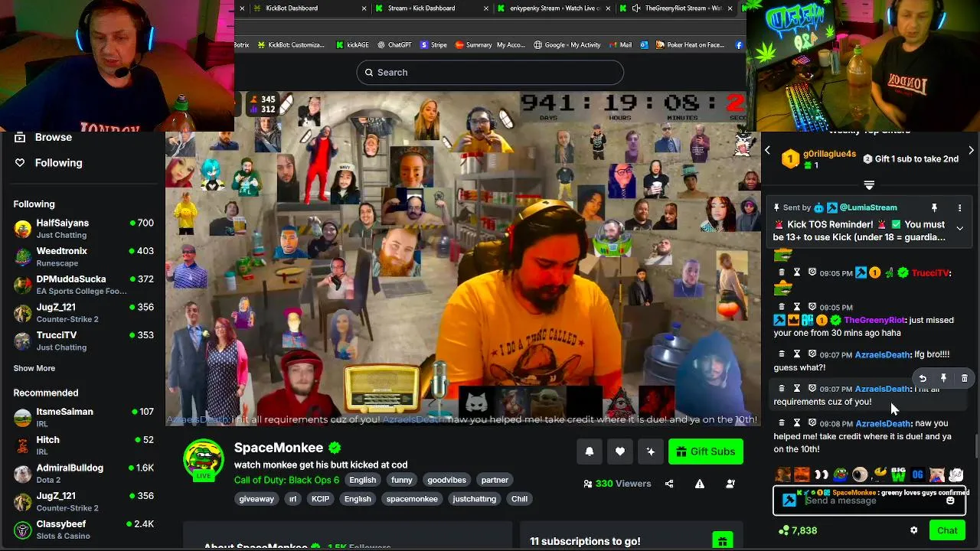Open Weedtronix channel in sidebar
This screenshot has width=980, height=551.
(83, 257)
